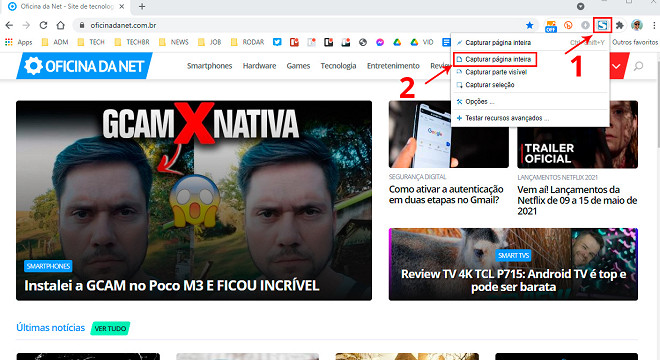Click the Oficina da Net logo
This screenshot has width=660, height=360.
pyautogui.click(x=85, y=66)
